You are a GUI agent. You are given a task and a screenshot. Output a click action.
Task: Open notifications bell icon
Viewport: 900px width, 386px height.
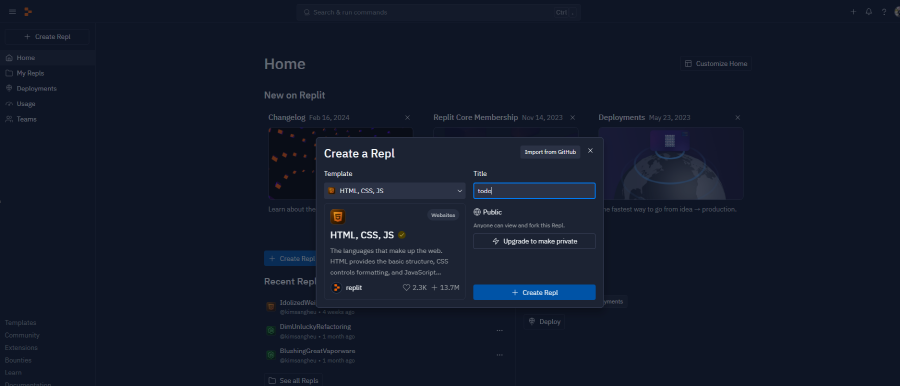[869, 12]
